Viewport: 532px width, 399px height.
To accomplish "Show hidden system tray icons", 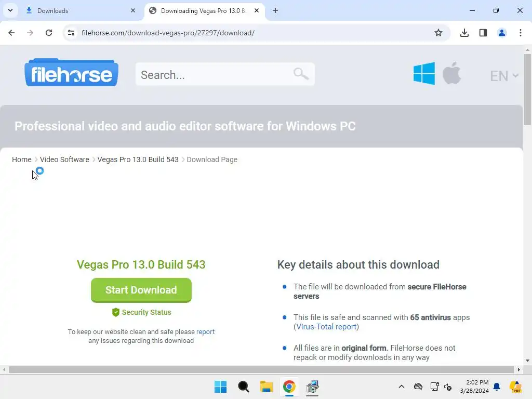I will tap(402, 387).
